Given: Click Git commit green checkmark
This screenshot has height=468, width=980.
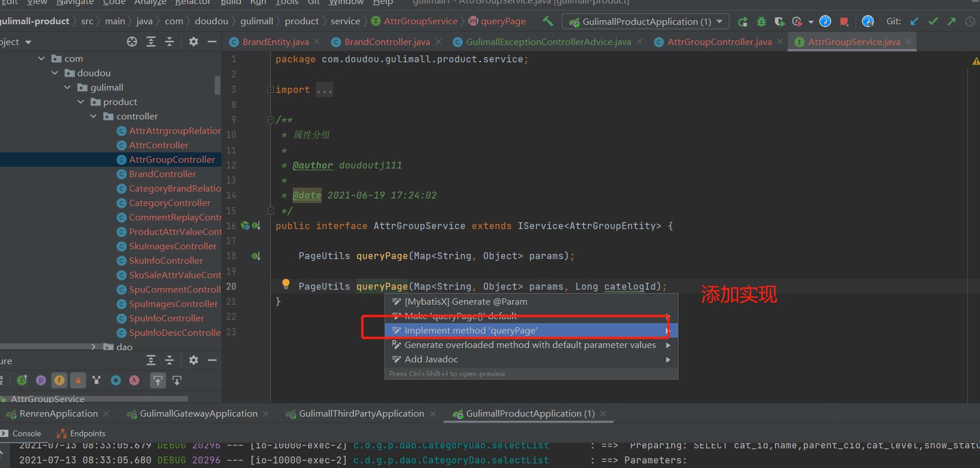Looking at the screenshot, I should click(x=933, y=21).
